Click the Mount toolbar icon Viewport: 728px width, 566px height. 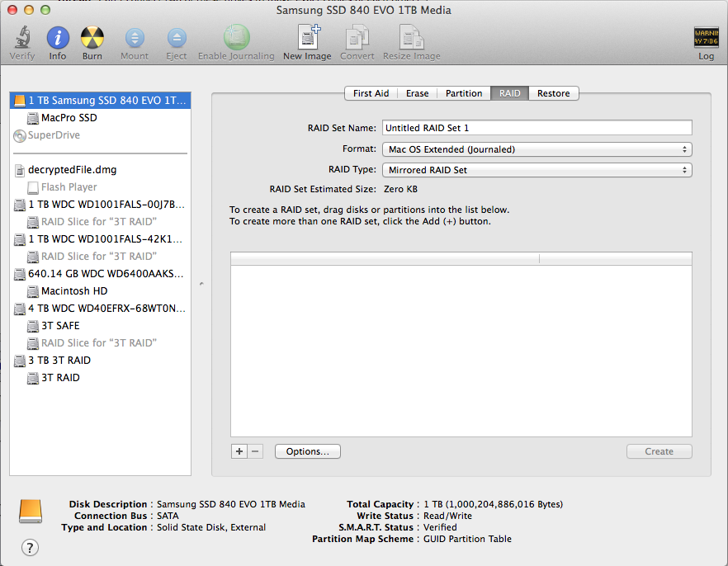click(135, 38)
